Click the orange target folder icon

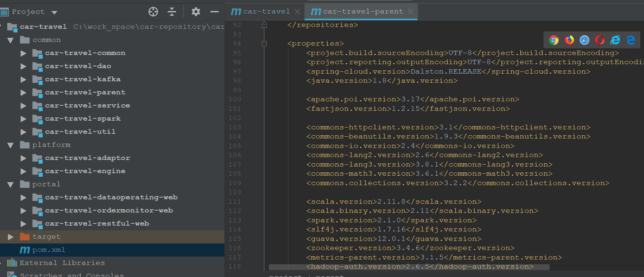(25, 237)
